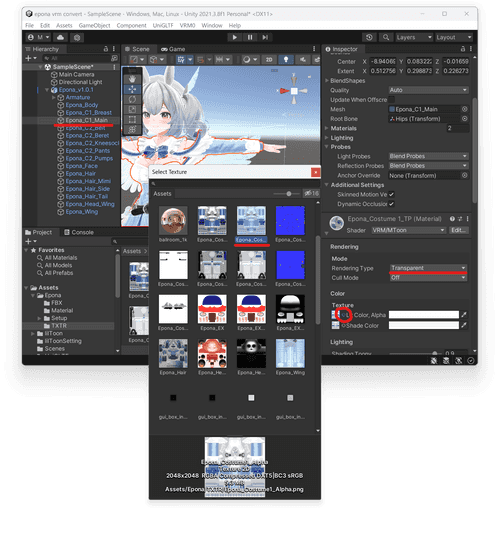Select the Rotate tool in Scene overlay
Image resolution: width=500 pixels, height=538 pixels.
pos(132,99)
